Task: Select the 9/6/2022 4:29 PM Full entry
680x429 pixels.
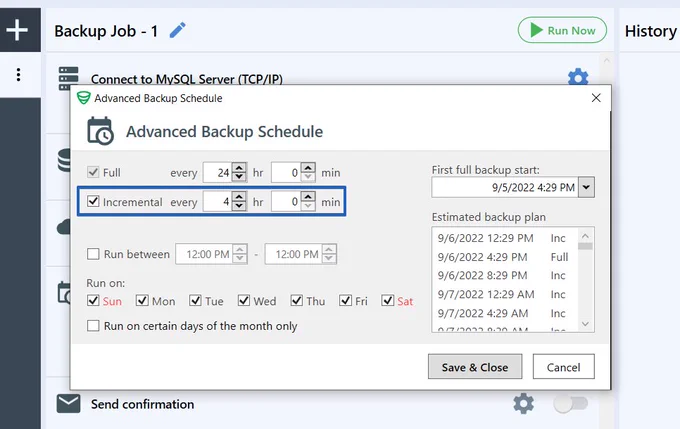Action: pyautogui.click(x=505, y=257)
